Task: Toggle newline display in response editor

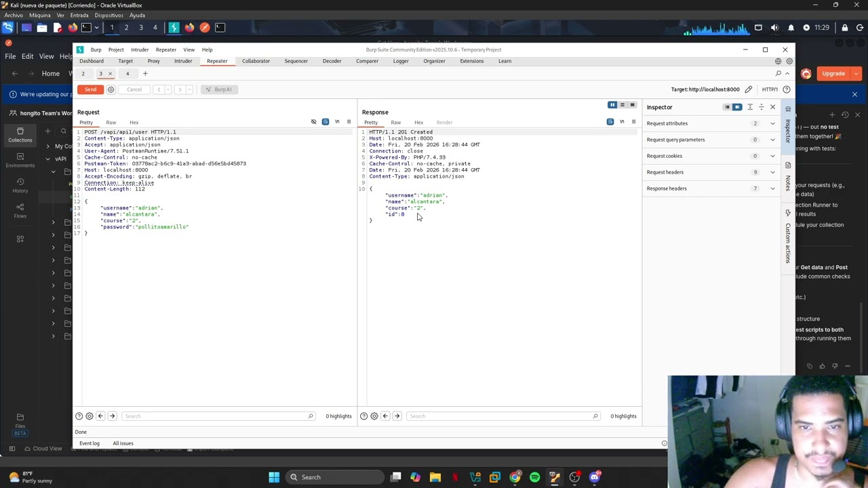Action: 622,122
